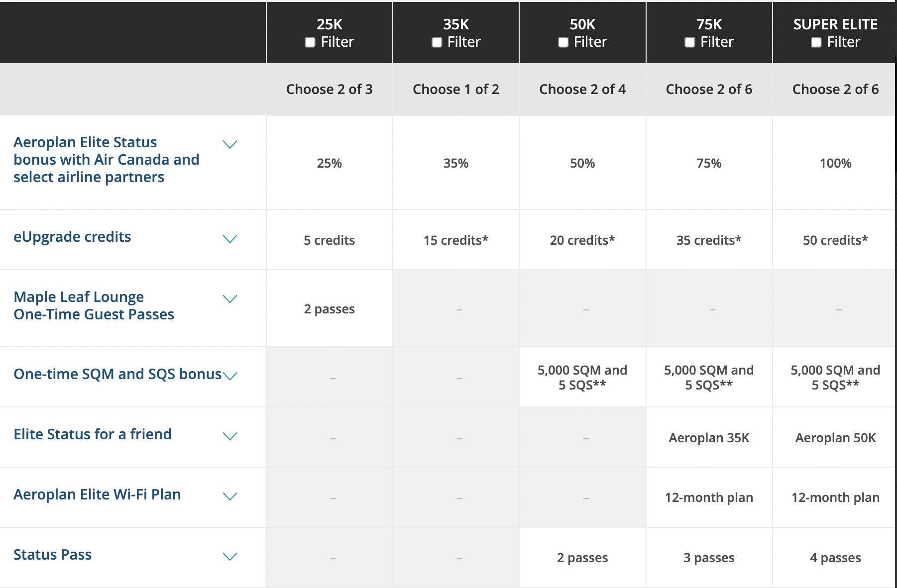897x588 pixels.
Task: Enable the 25K Filter checkbox
Action: pyautogui.click(x=310, y=42)
